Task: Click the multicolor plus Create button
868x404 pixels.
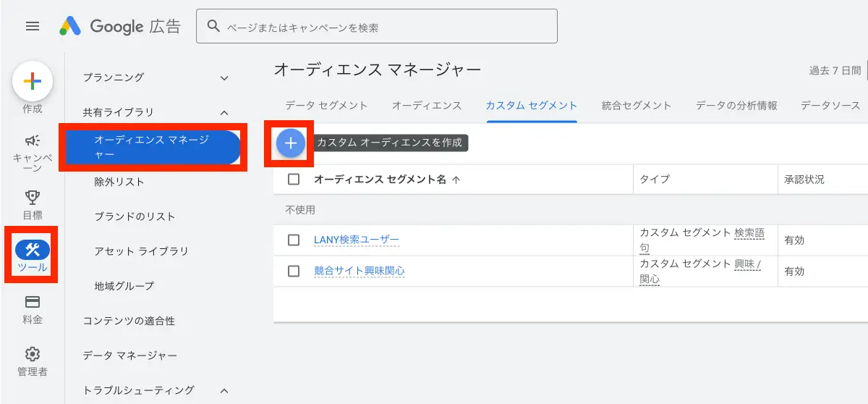Action: [33, 81]
